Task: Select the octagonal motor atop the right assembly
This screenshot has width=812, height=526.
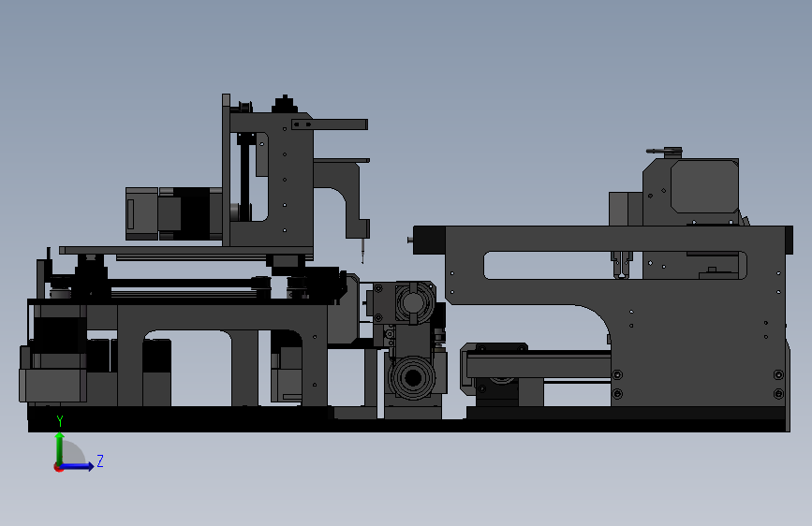Action: pos(704,186)
